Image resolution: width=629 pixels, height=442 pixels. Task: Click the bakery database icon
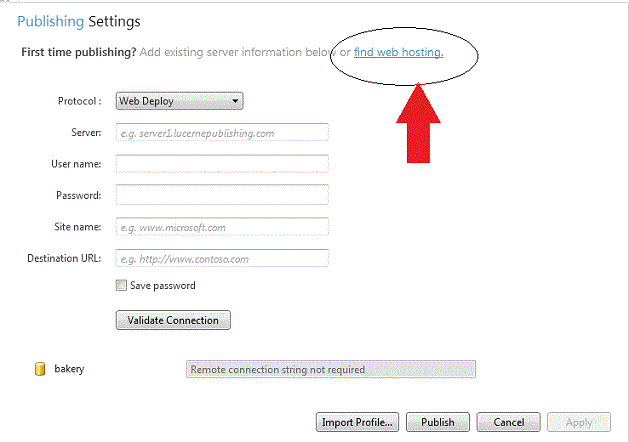click(40, 369)
